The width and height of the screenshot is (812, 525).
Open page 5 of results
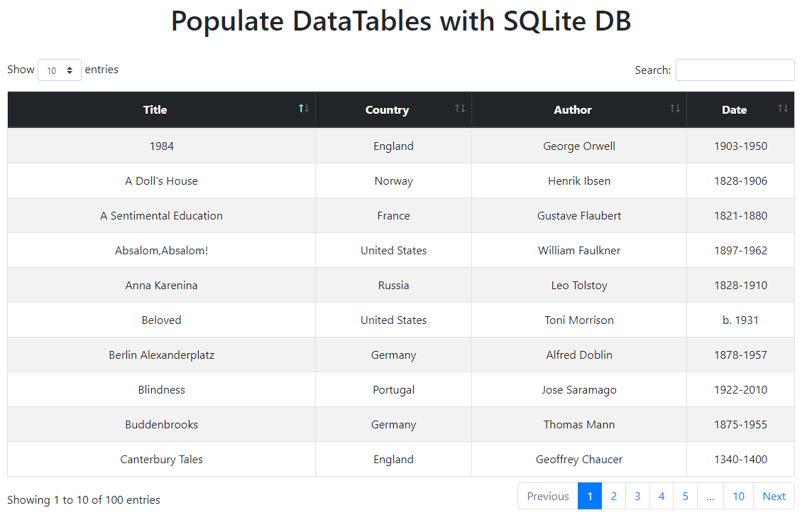pyautogui.click(x=685, y=496)
